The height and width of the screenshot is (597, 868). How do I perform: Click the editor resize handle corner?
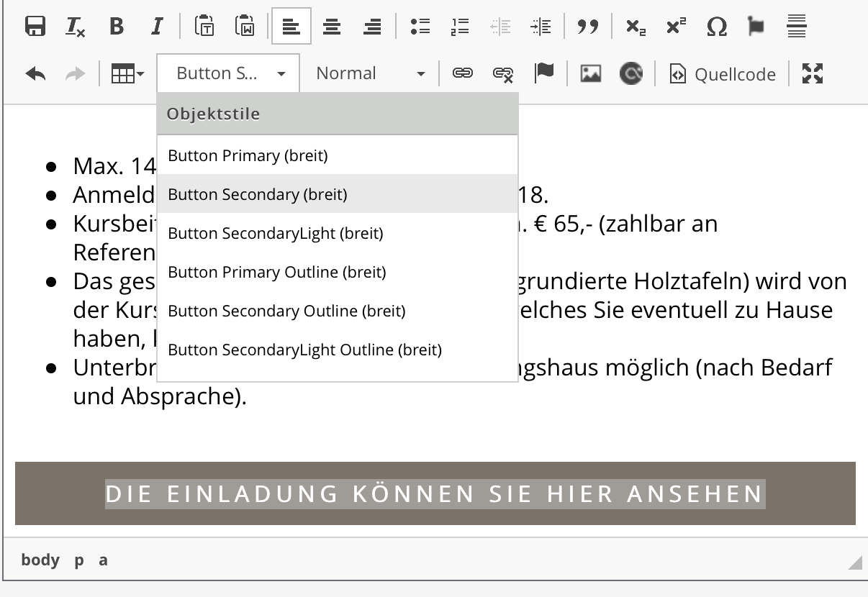[x=854, y=562]
